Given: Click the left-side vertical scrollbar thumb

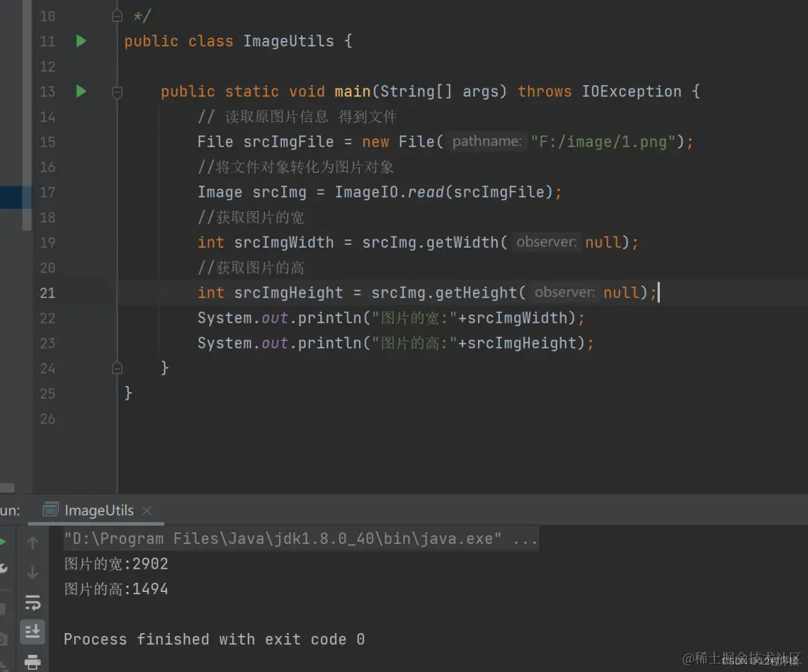Looking at the screenshot, I should tap(27, 114).
